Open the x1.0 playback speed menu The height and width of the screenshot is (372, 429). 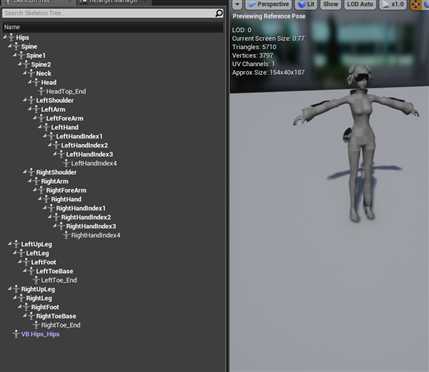pyautogui.click(x=393, y=4)
